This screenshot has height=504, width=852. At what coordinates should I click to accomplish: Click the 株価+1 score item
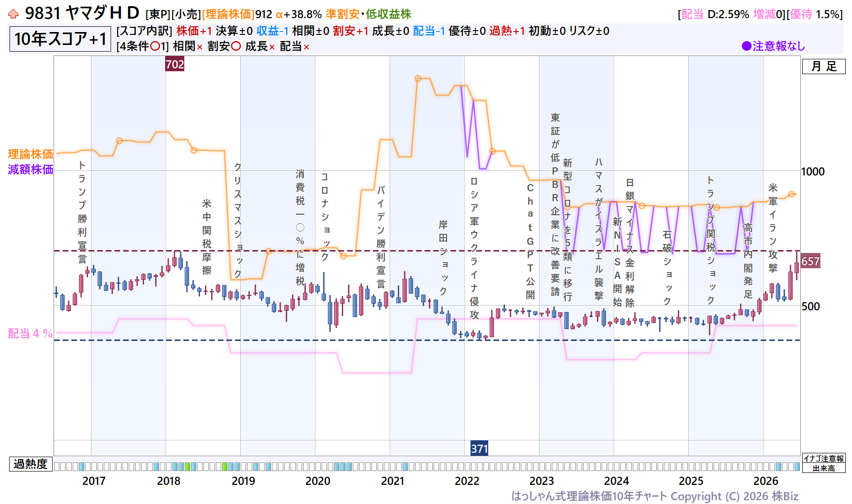click(x=194, y=31)
